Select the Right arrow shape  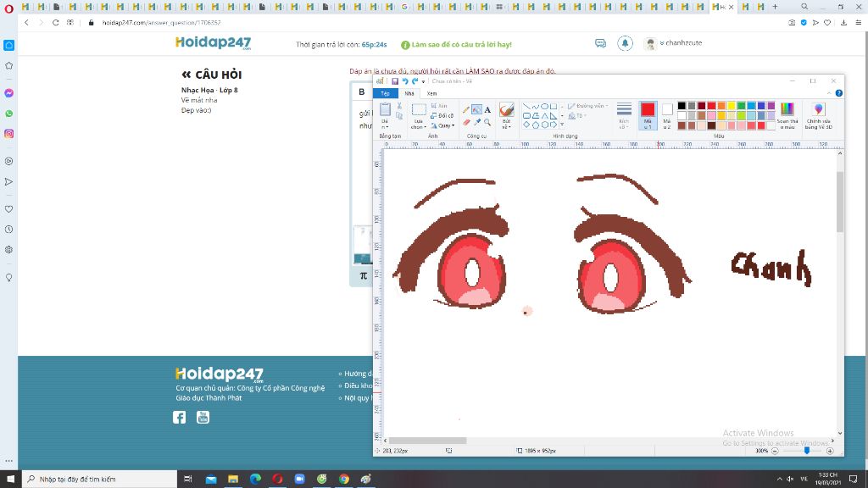(554, 125)
